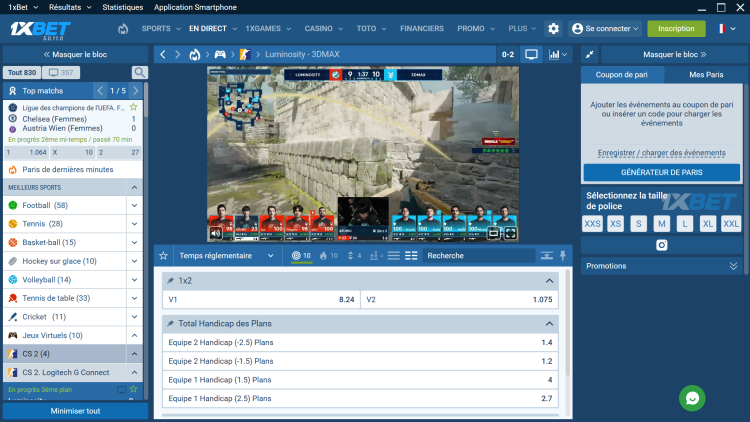This screenshot has height=422, width=750.
Task: Click the Recherche market search field
Action: [x=479, y=255]
